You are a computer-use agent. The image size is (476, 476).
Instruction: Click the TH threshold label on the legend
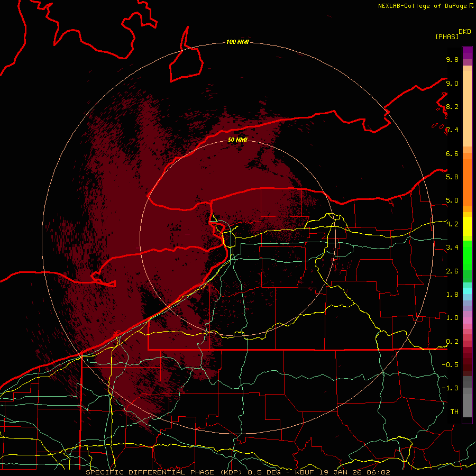click(454, 411)
